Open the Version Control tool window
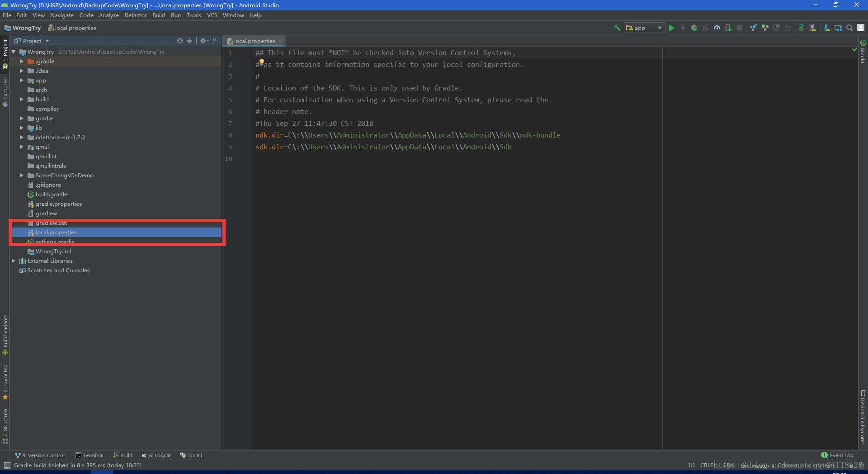This screenshot has width=868, height=474. [40, 455]
